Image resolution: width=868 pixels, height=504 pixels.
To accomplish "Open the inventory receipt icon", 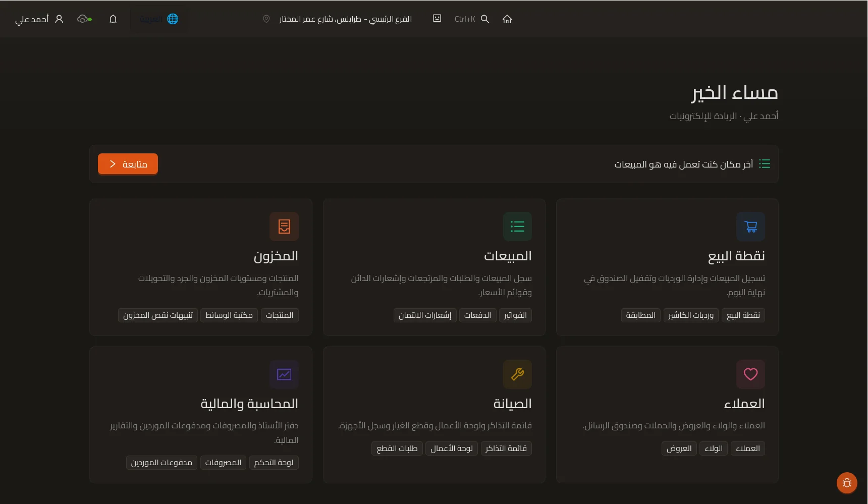I will point(284,227).
